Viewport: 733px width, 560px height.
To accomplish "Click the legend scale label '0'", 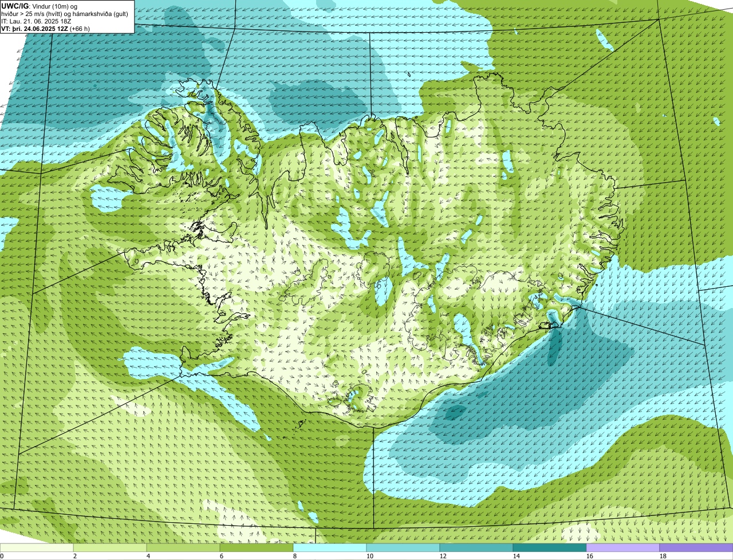I will point(2,556).
